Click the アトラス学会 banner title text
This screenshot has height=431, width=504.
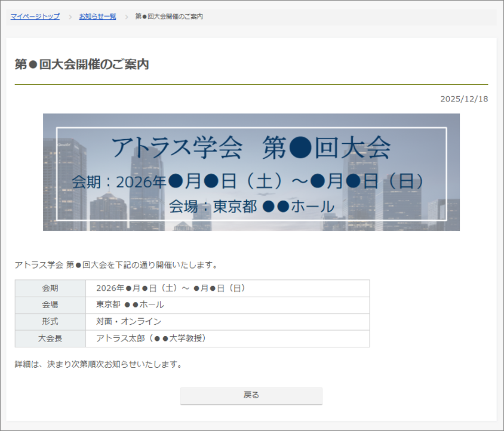251,147
